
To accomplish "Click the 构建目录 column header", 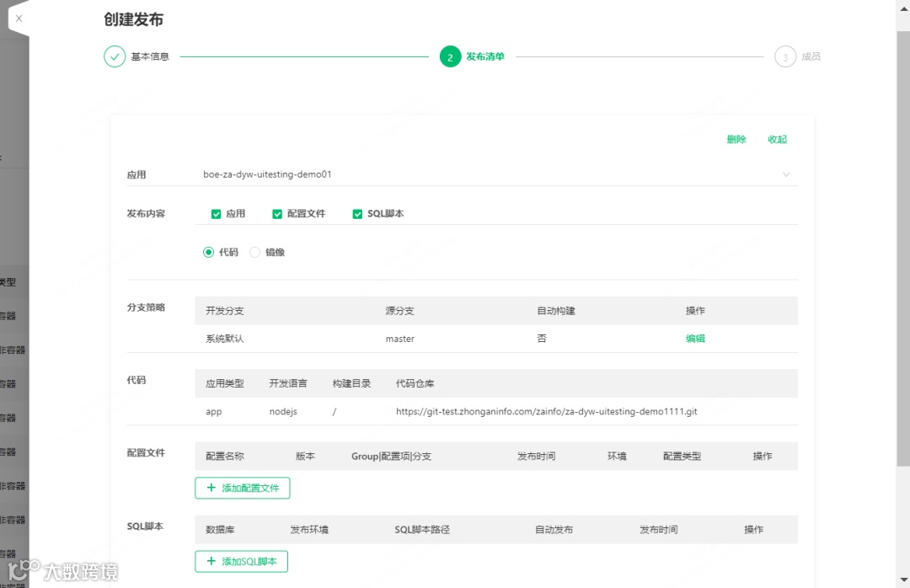I will pos(351,383).
